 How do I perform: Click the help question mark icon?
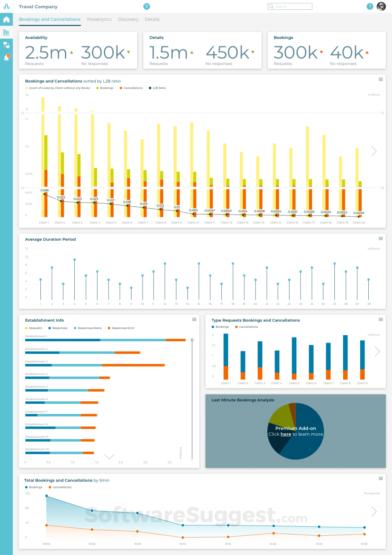click(x=370, y=6)
